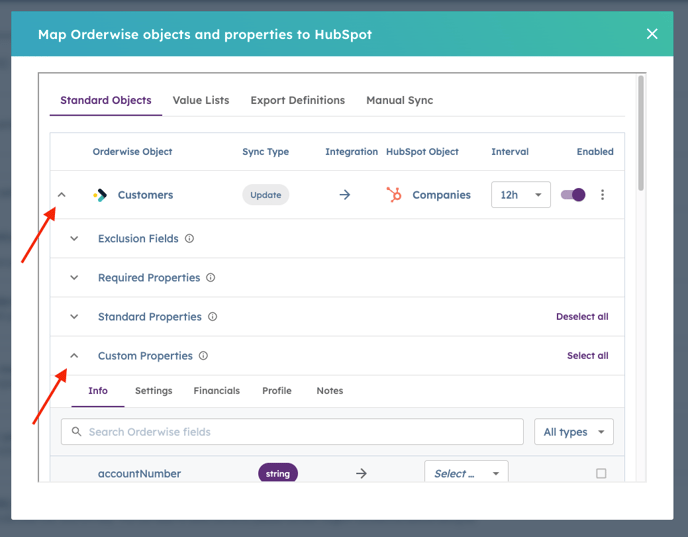Click the arrow icon in accountNumber row

pos(361,473)
